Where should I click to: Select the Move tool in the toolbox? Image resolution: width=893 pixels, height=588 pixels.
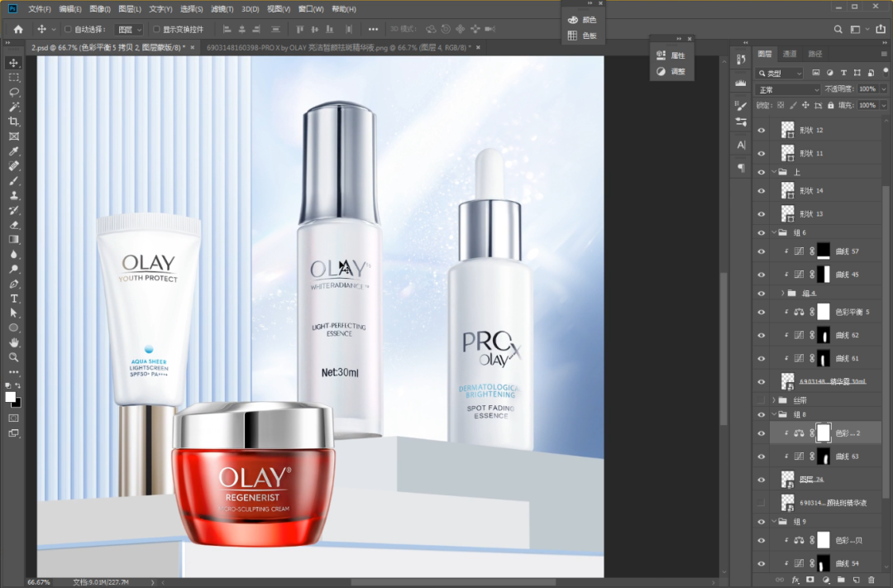tap(14, 63)
